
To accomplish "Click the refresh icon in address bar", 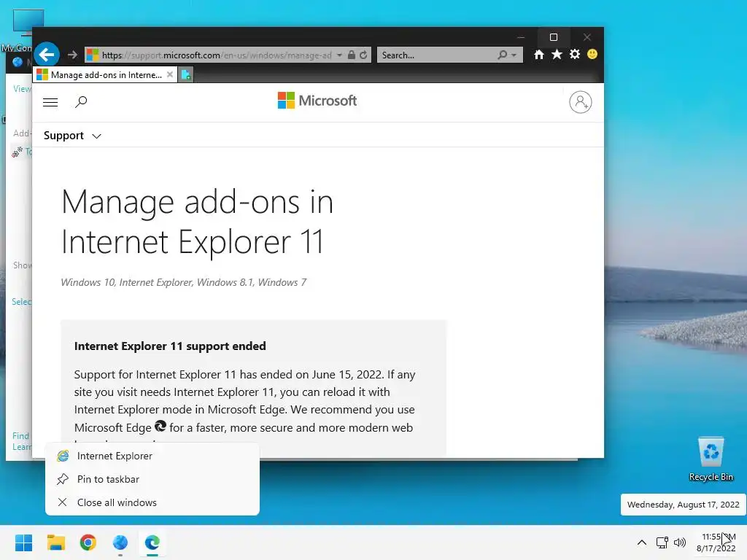I will click(x=363, y=55).
